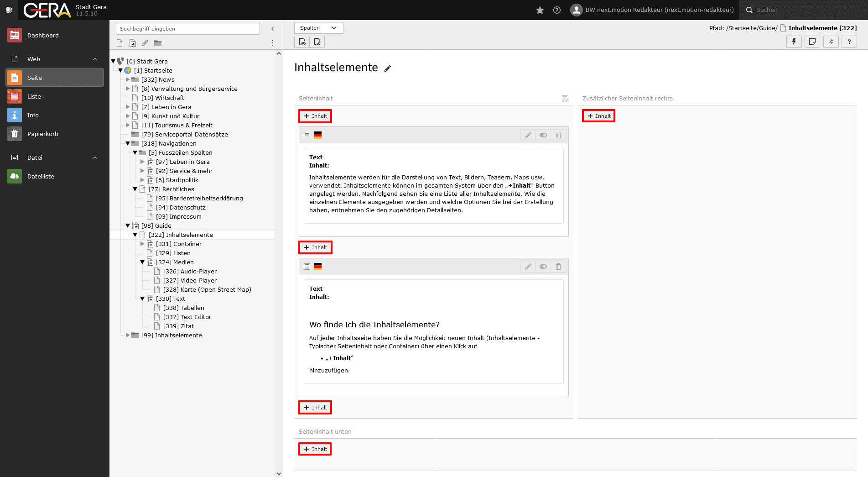
Task: Click edit column icon next to Seiteninhalt
Action: click(565, 99)
